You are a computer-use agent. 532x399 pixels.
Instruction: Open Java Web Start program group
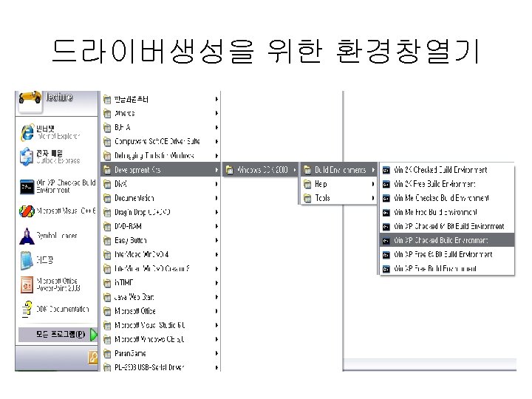click(x=161, y=297)
